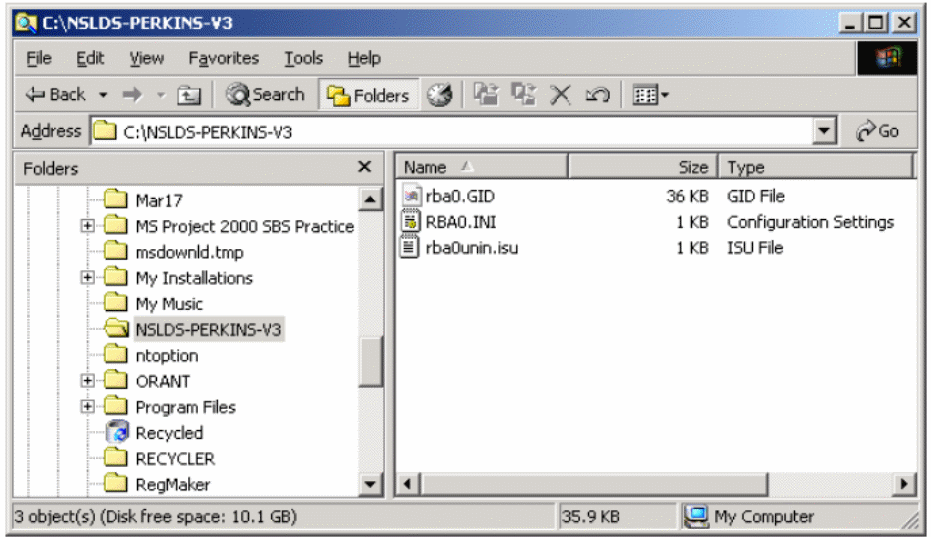This screenshot has height=537, width=931.
Task: Select the My Music folder
Action: 169,304
